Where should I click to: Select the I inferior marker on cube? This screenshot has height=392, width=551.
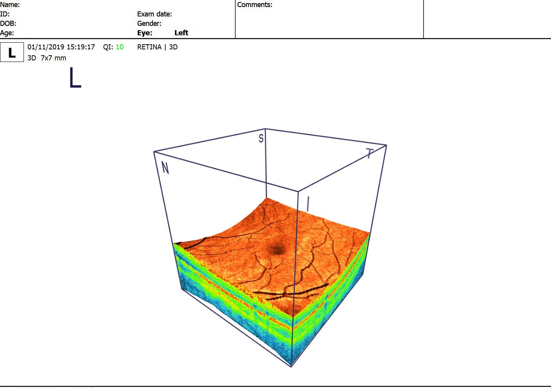click(x=308, y=204)
